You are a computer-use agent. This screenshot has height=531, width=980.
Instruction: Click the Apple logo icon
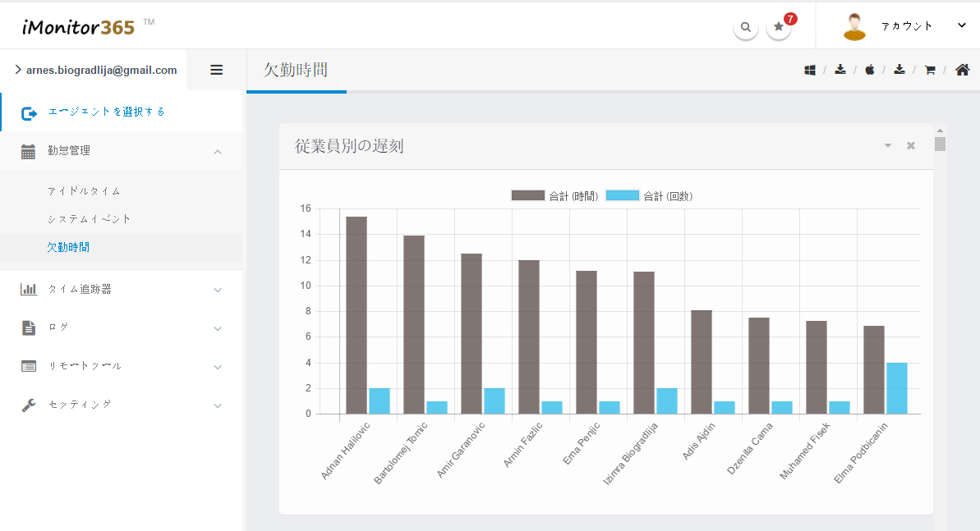pyautogui.click(x=869, y=70)
